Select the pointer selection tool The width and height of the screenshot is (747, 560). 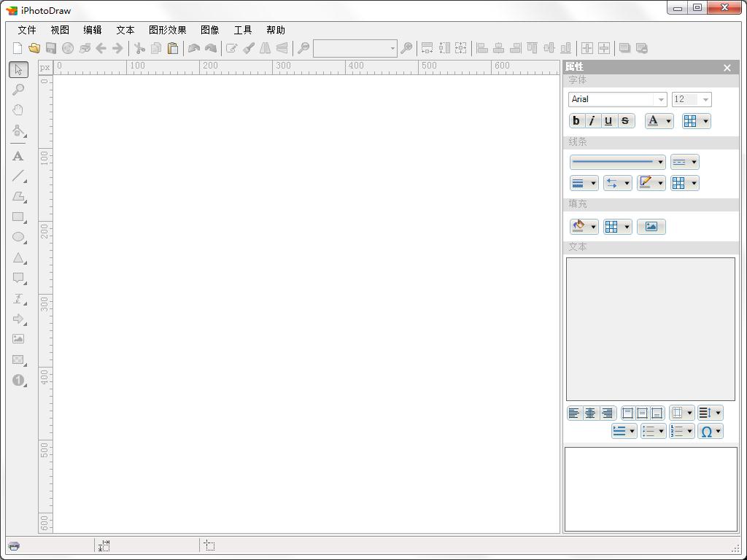tap(18, 69)
